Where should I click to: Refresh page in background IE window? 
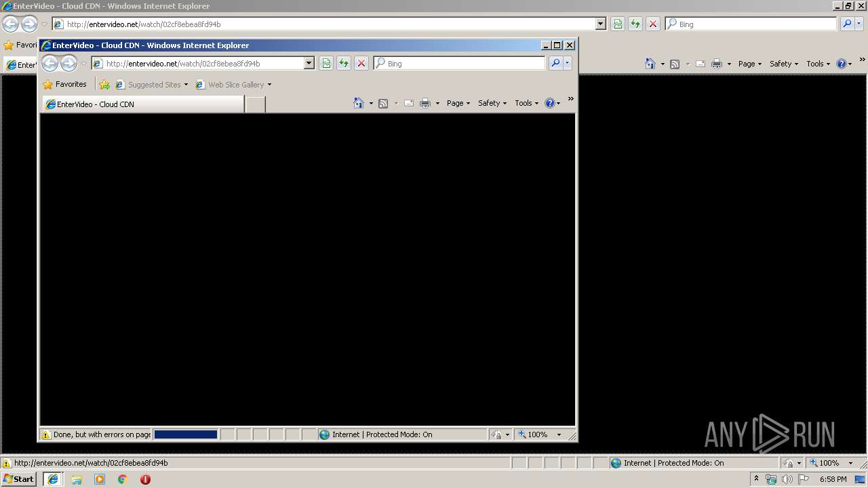[x=635, y=24]
